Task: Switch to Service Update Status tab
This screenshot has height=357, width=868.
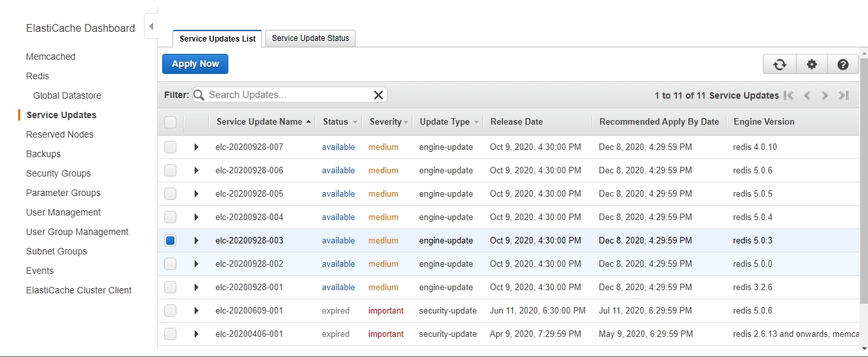Action: click(x=310, y=38)
